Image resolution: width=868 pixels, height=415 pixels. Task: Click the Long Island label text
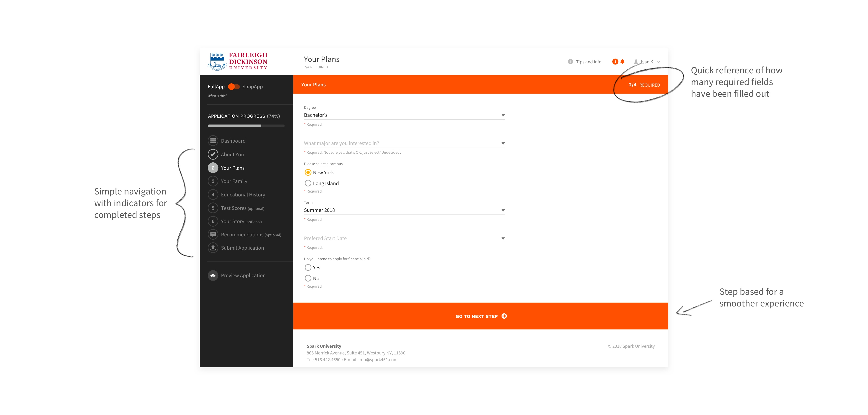pos(326,183)
